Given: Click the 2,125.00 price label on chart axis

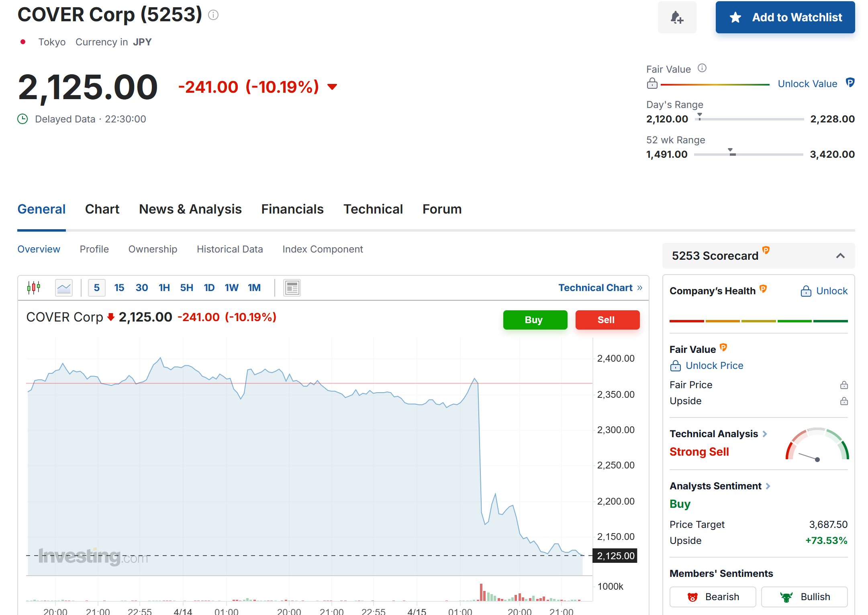Looking at the screenshot, I should click(x=615, y=556).
